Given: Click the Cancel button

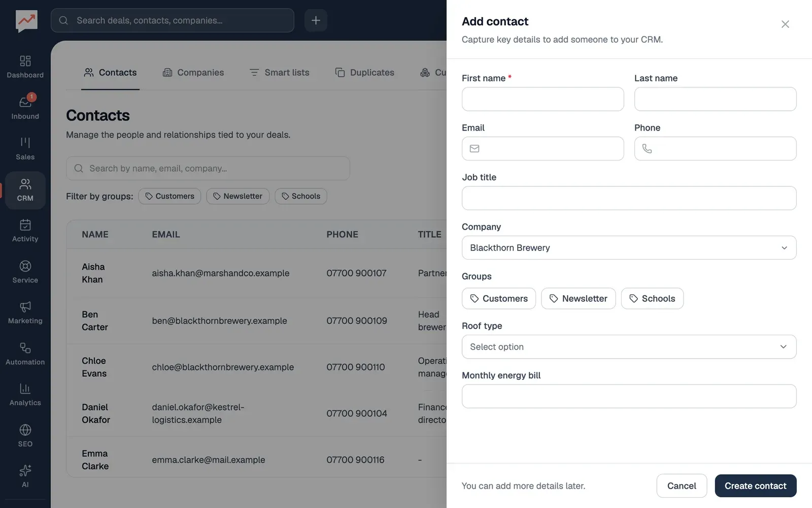Looking at the screenshot, I should [682, 486].
